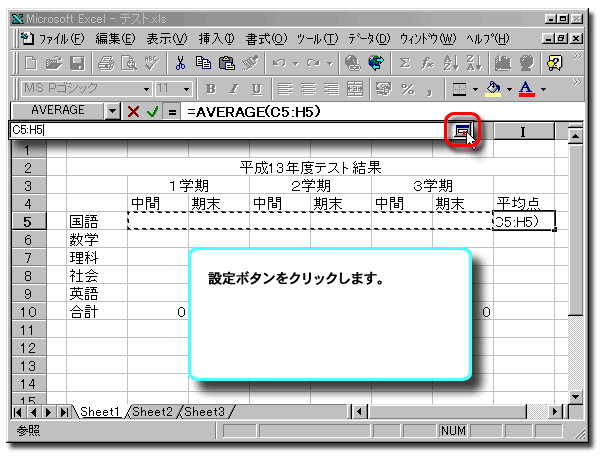
Task: Click the vertical scrollbar down arrow
Action: click(x=575, y=396)
